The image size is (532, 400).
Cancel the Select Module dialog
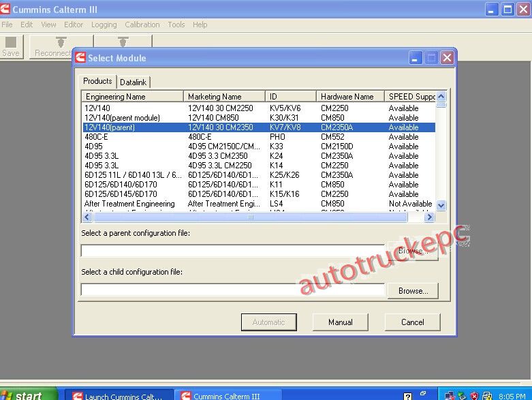click(x=413, y=322)
